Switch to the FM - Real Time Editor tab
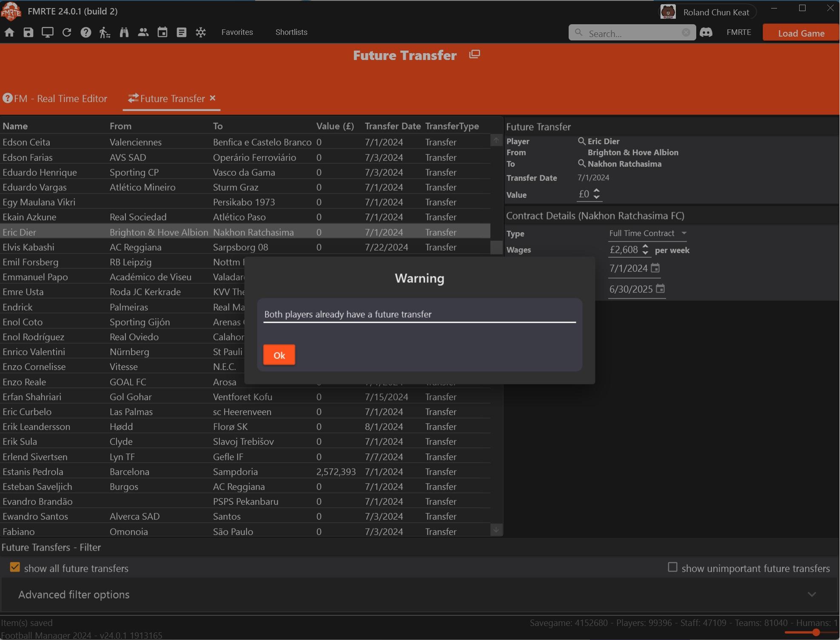840x640 pixels. (60, 99)
